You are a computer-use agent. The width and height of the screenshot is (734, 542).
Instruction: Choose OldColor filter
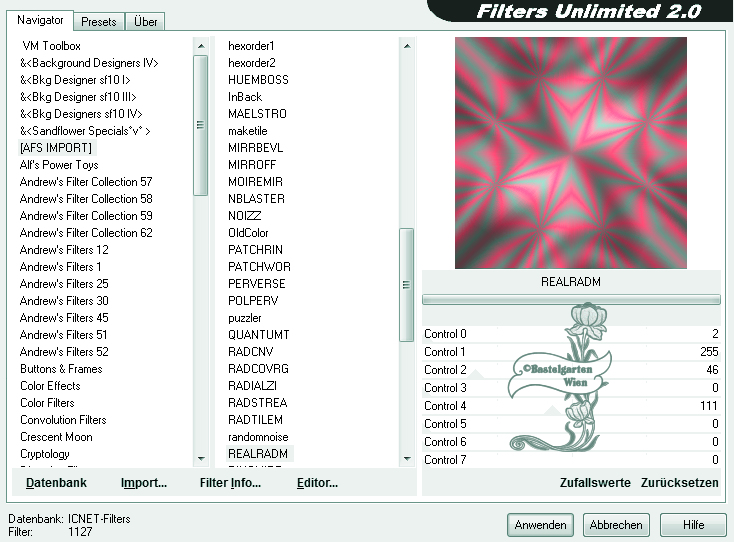(x=248, y=233)
